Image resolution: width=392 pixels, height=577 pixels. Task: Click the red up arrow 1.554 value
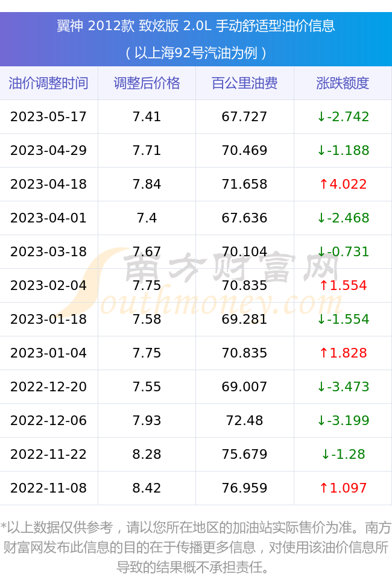tap(343, 285)
